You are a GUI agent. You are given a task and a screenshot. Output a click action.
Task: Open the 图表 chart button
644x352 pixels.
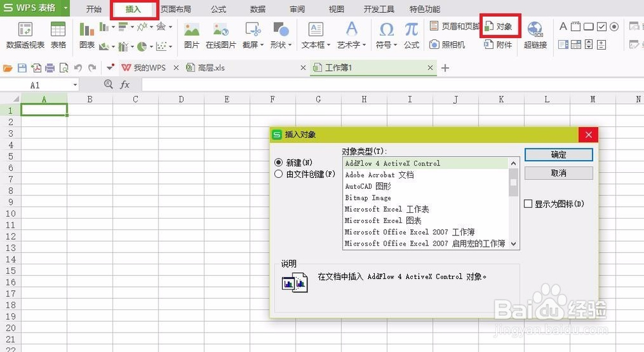[x=87, y=35]
